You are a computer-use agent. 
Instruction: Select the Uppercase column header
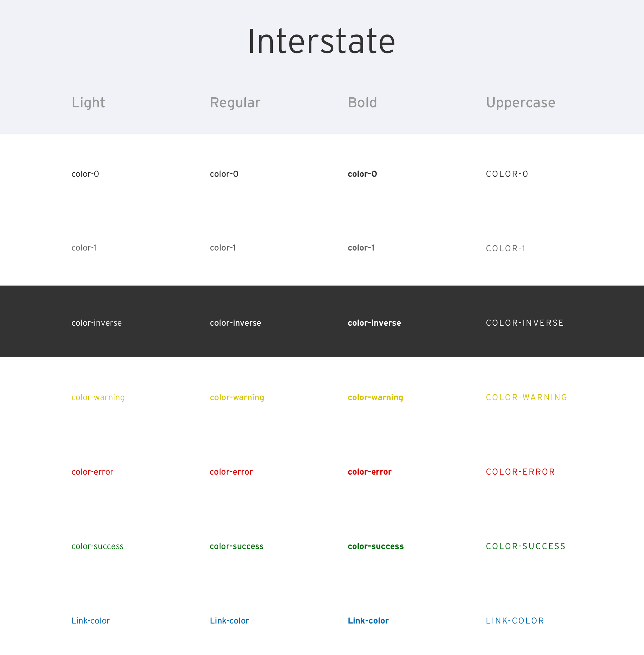pyautogui.click(x=521, y=102)
